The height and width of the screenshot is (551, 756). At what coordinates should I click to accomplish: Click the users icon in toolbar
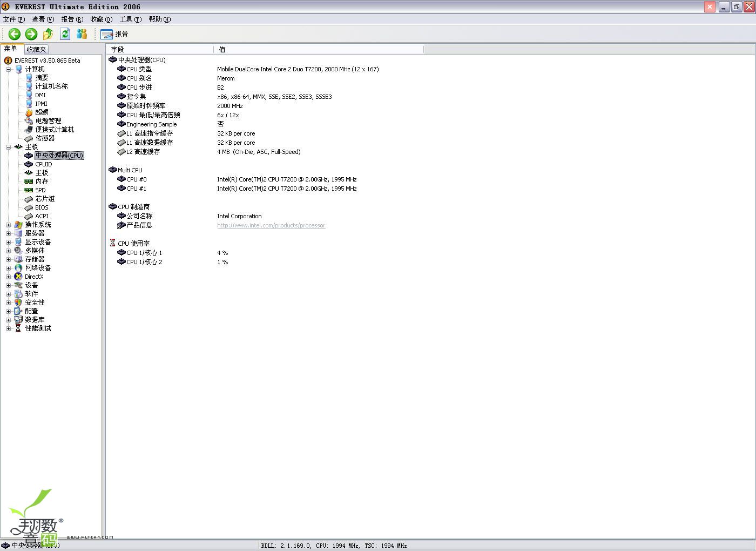pyautogui.click(x=82, y=34)
